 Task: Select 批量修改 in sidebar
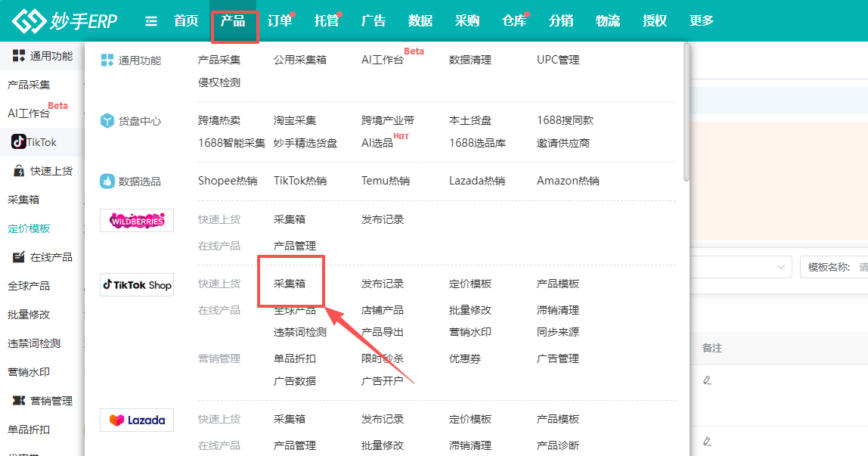pos(29,315)
